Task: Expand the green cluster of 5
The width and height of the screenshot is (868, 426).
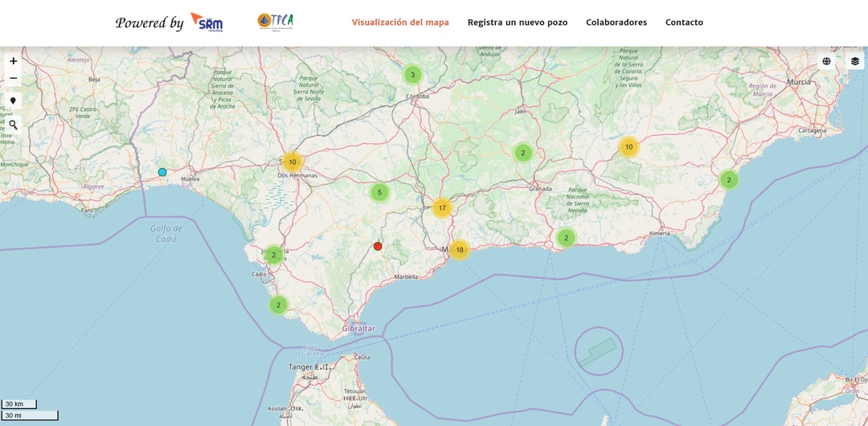Action: click(379, 193)
